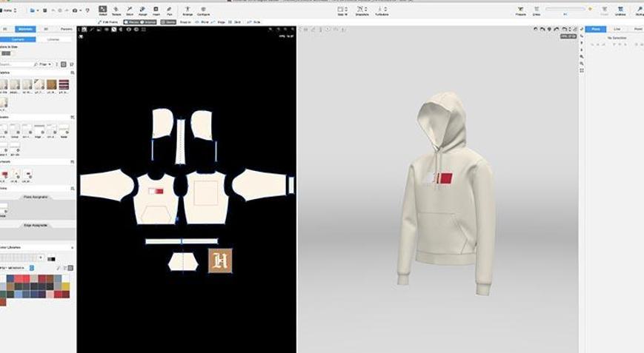Switch fabrics list to list view icon
The image size is (644, 353).
coord(71,64)
